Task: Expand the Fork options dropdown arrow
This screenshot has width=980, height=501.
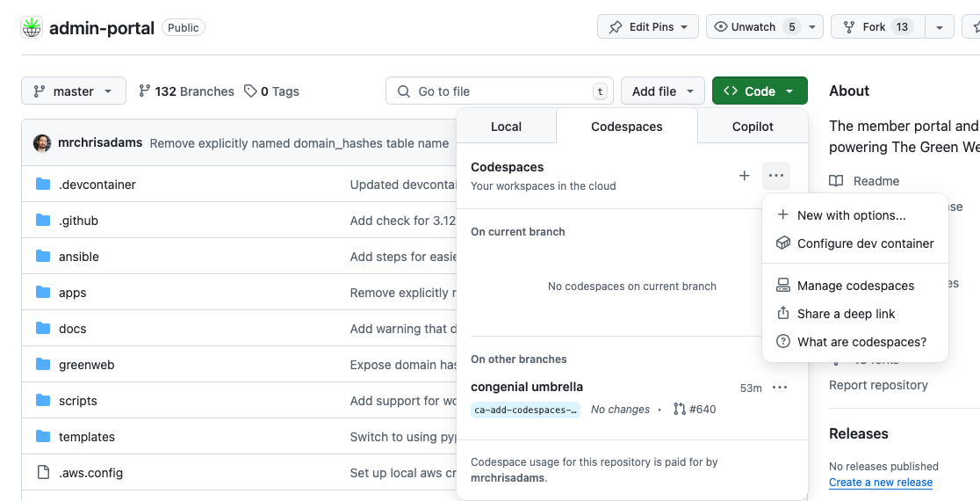Action: click(x=940, y=27)
